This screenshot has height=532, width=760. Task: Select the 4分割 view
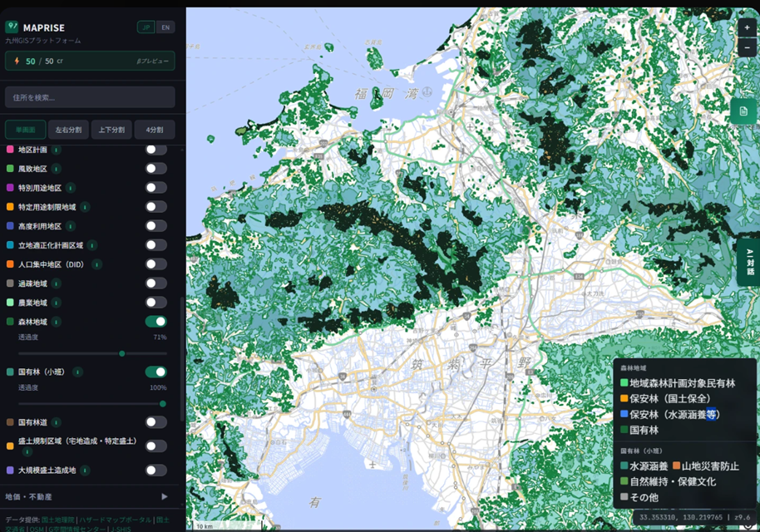point(155,130)
